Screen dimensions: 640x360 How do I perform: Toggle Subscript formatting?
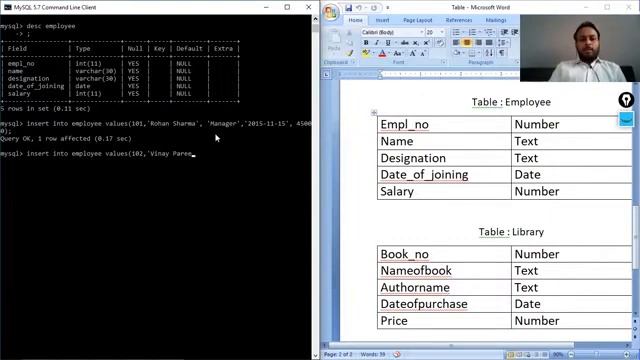coord(416,43)
